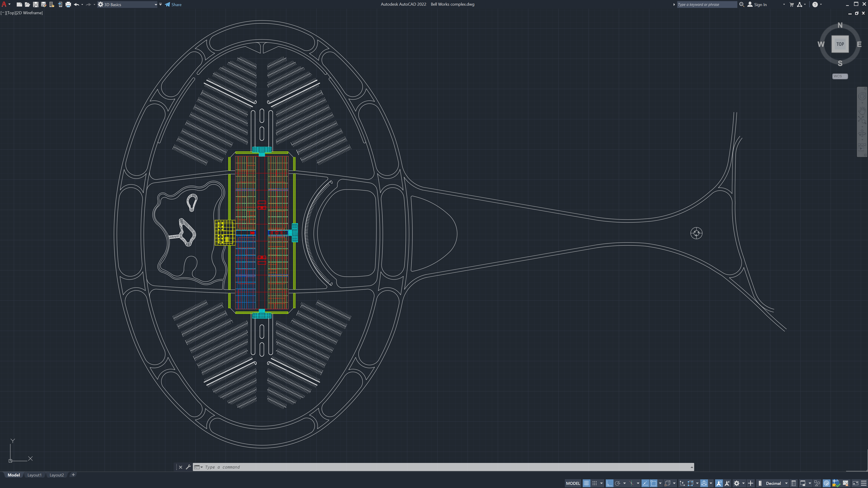Switch to the Layout2 tab
Viewport: 868px width, 488px height.
coord(57,475)
